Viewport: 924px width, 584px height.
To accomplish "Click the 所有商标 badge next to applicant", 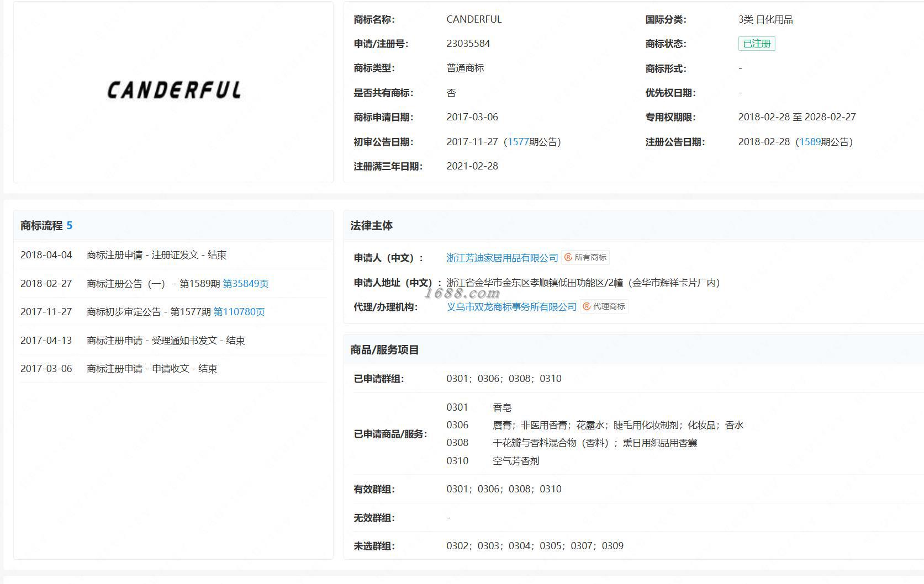I will (585, 257).
